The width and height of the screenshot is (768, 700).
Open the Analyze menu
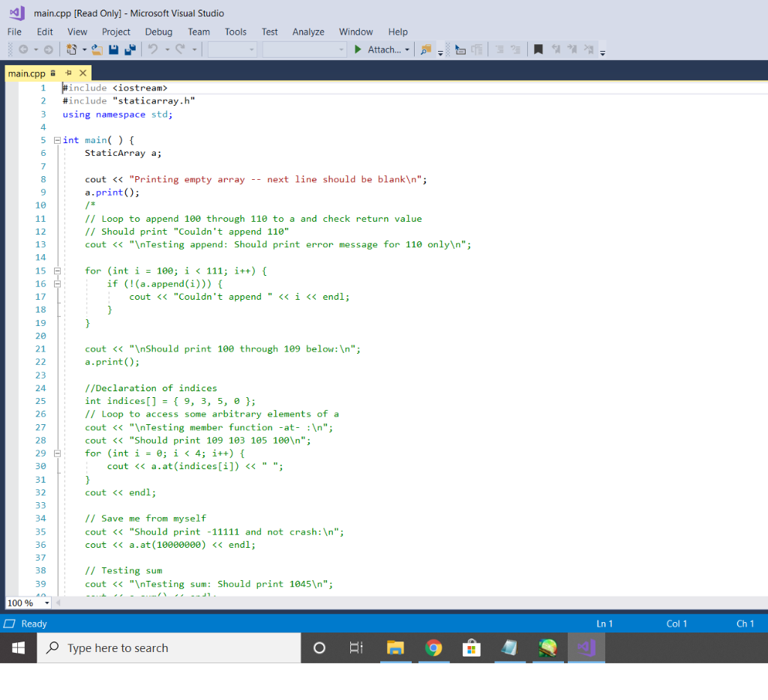tap(308, 31)
